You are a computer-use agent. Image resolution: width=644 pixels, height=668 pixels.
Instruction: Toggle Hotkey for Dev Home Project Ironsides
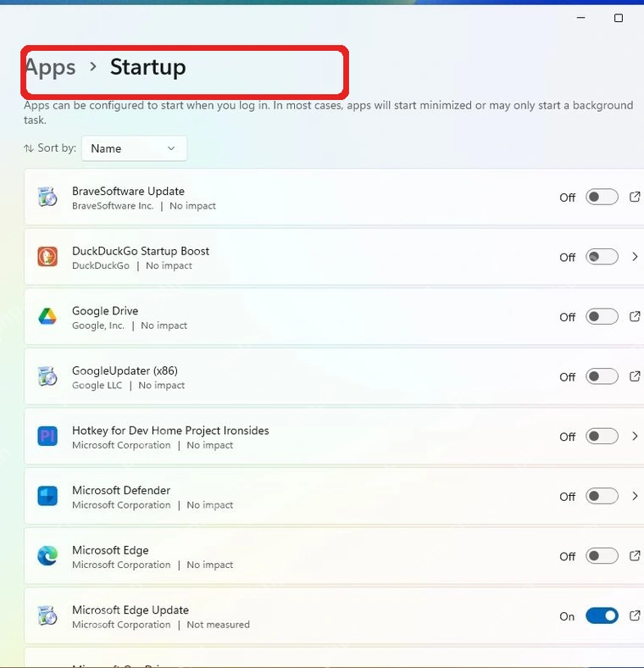click(x=602, y=436)
